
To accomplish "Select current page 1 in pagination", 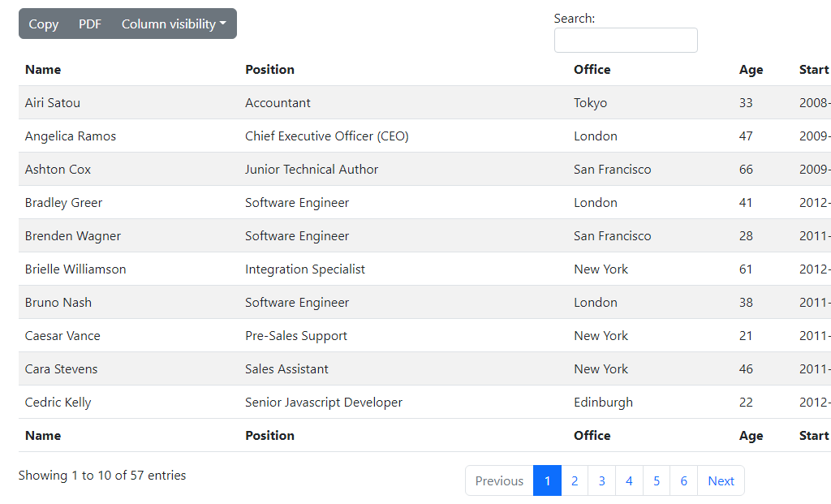I will coord(547,480).
